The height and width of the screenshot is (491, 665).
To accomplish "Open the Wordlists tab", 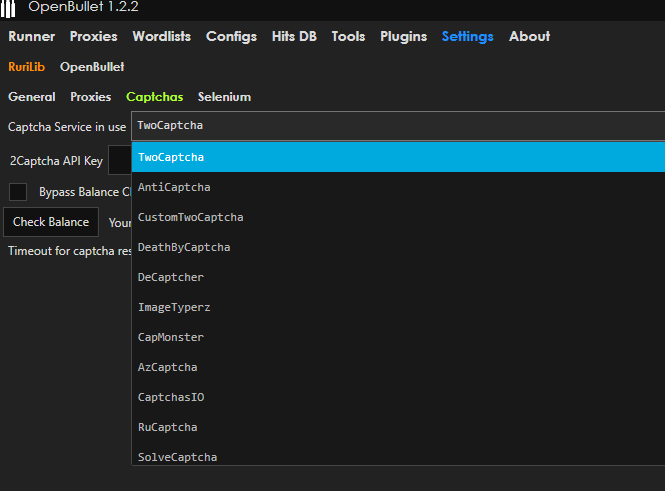I will [x=161, y=36].
